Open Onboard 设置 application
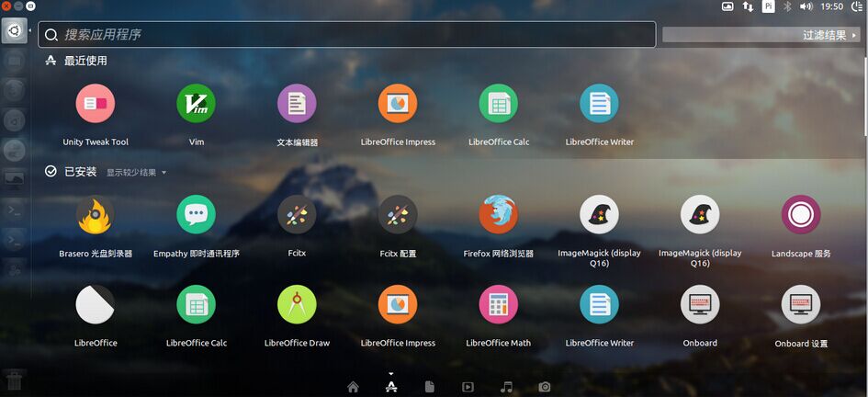868x397 pixels. click(800, 304)
